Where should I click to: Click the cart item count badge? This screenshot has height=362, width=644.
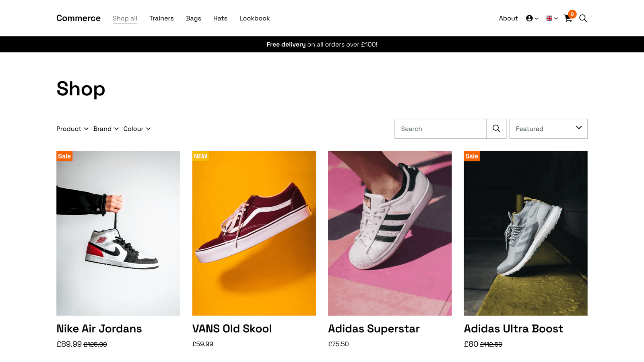(x=572, y=14)
